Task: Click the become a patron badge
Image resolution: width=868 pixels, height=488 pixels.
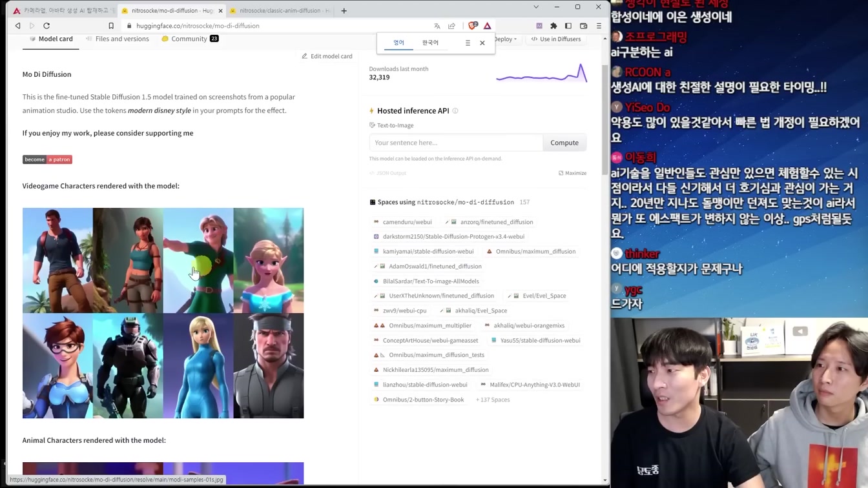Action: [47, 159]
